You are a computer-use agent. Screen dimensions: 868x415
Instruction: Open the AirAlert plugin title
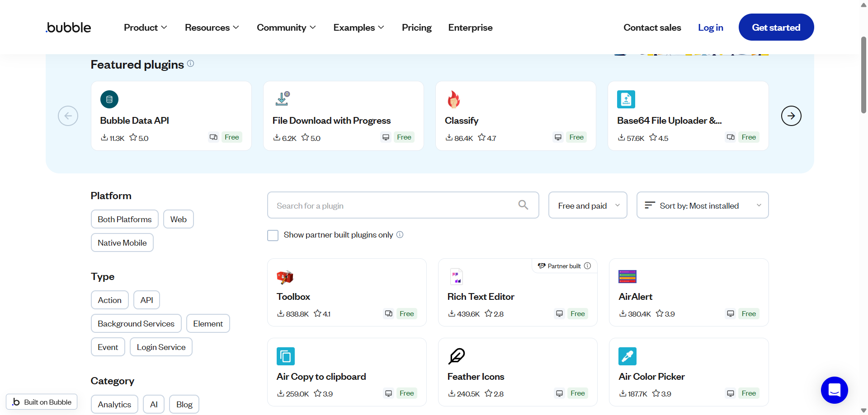636,297
